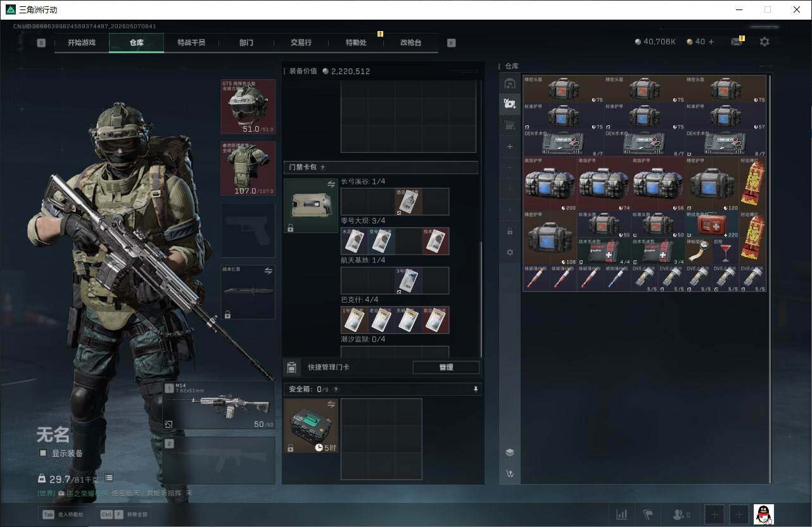Toggle the pin on the 安全箱 panel
Screen dimensions: 812x527
(476, 390)
